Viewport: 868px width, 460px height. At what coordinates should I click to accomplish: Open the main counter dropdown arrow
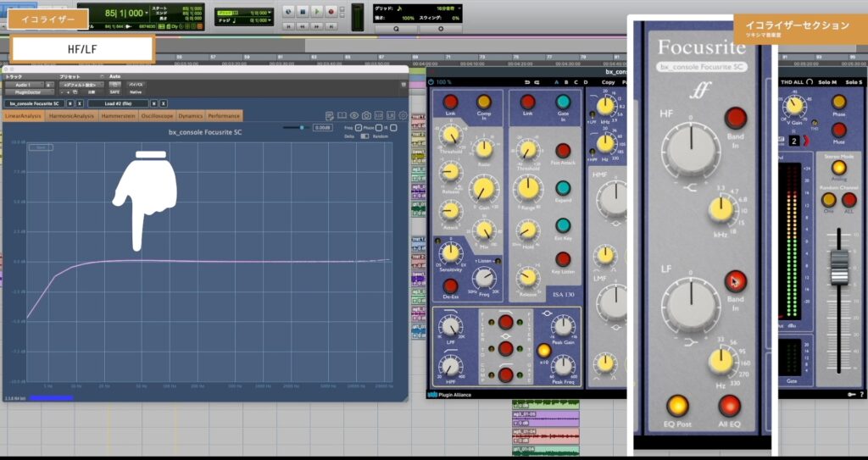(x=146, y=13)
